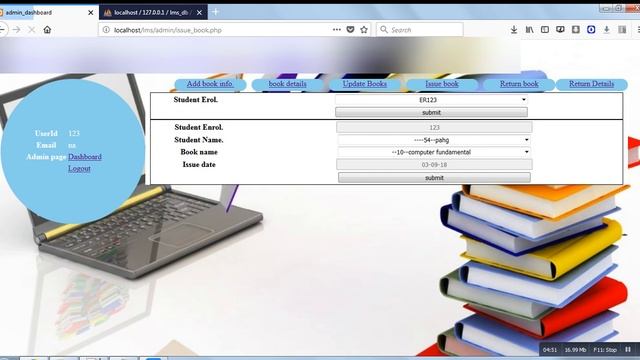
Task: Submit the issue book form
Action: (x=434, y=178)
